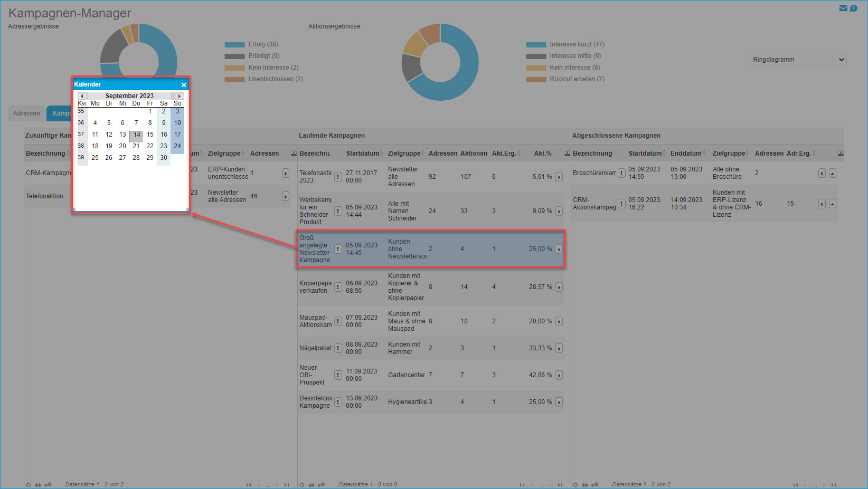Open the Nägelpaket campaign info icon
This screenshot has height=489, width=868.
(338, 348)
